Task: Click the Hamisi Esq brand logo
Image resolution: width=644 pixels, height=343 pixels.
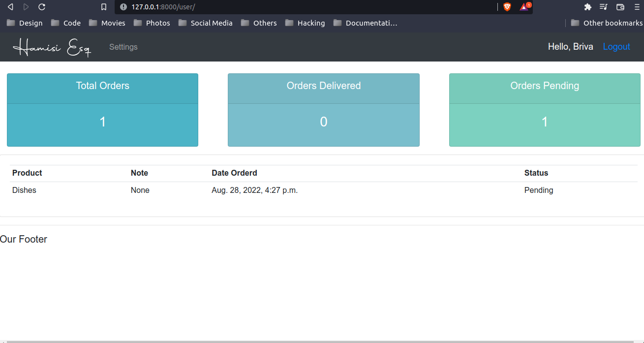Action: tap(51, 47)
